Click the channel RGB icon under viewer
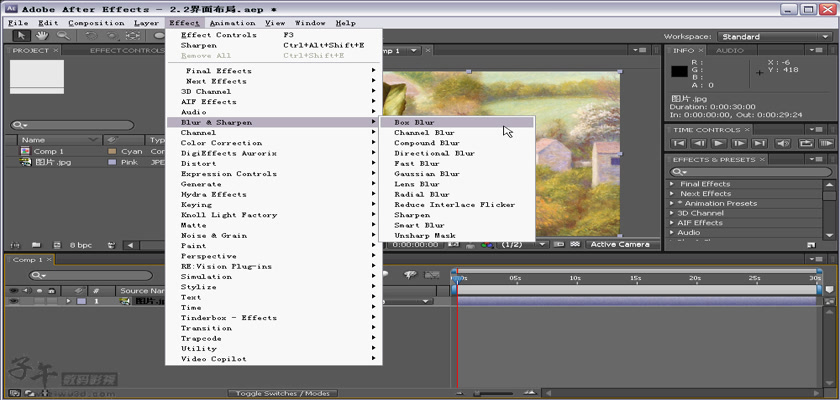840x400 pixels. (487, 245)
